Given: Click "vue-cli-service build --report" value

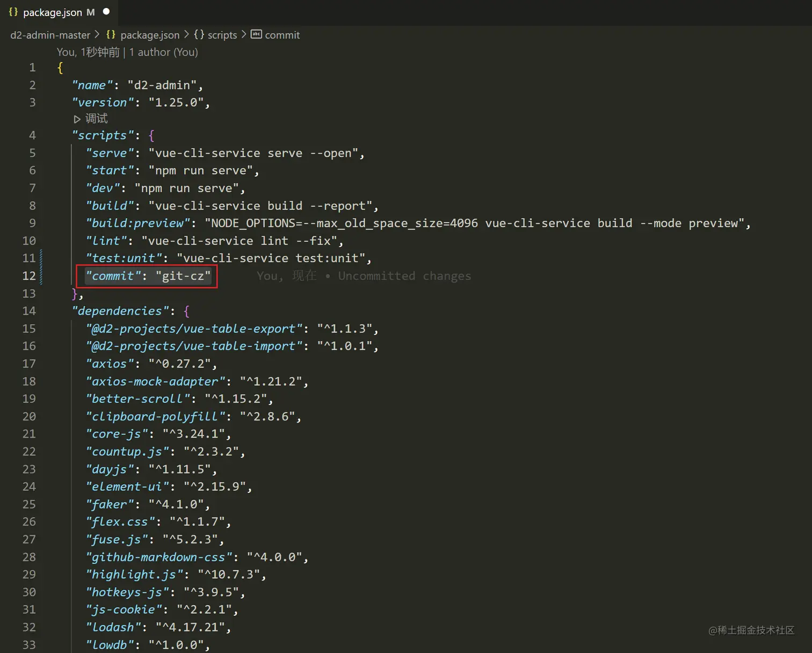Looking at the screenshot, I should (260, 206).
